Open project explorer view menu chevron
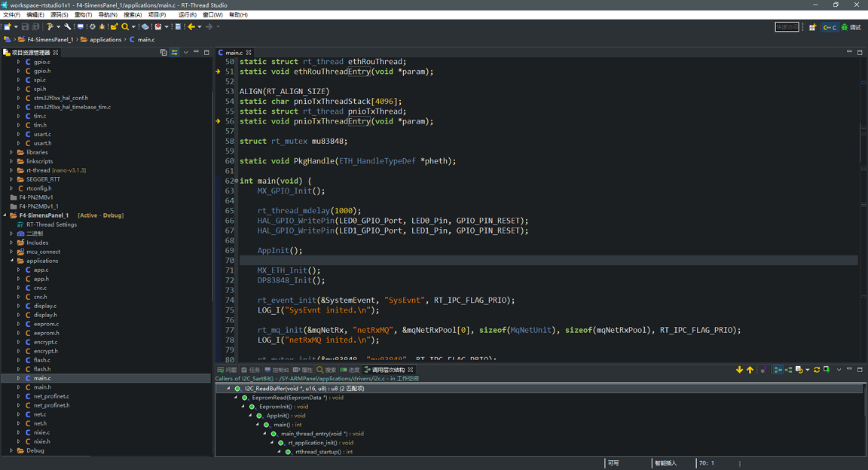The width and height of the screenshot is (868, 470). [x=185, y=53]
